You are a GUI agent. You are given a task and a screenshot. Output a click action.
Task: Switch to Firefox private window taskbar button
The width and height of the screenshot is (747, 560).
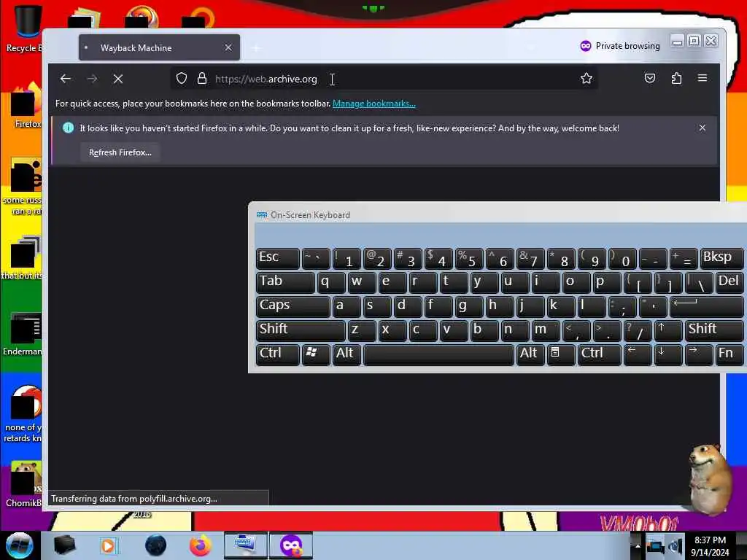(x=291, y=545)
